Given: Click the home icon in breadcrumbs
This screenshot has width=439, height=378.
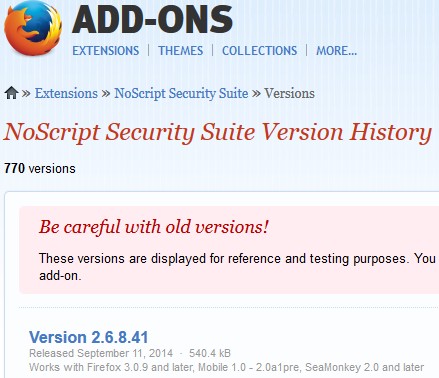Looking at the screenshot, I should coord(11,93).
